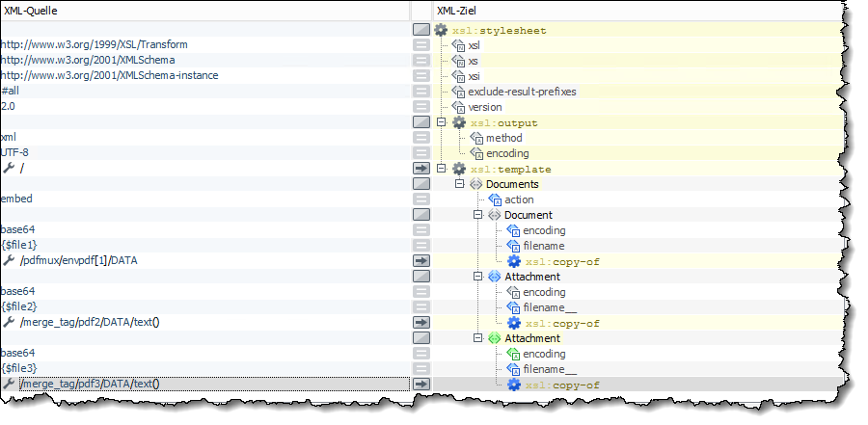Click the gear icon beside xsl:output
Viewport: 868px width, 425px height.
point(459,122)
